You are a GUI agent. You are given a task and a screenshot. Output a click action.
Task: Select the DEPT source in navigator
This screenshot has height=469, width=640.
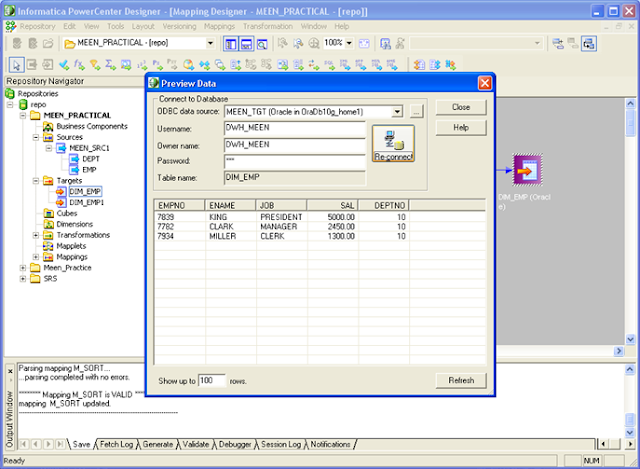tap(91, 159)
